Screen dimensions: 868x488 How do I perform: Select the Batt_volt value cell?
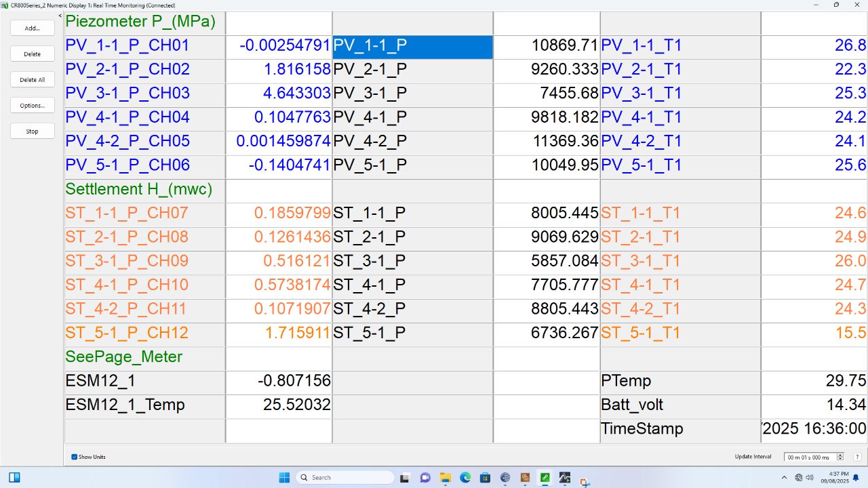(814, 405)
